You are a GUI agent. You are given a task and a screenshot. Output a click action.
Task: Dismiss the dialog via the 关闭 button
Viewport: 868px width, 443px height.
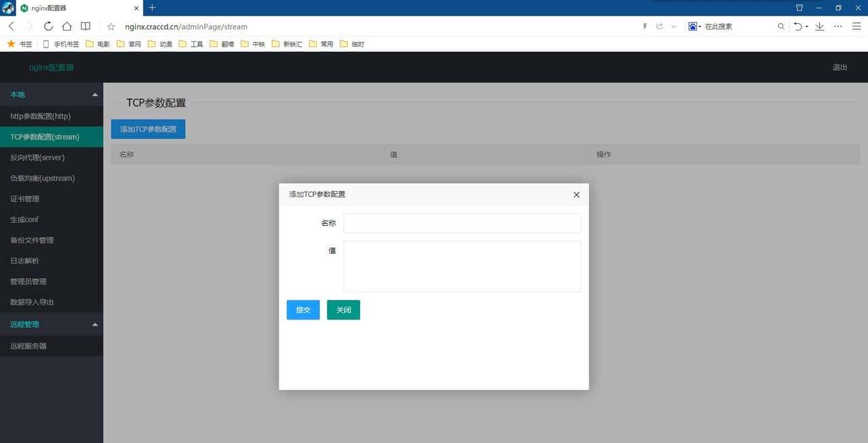(343, 310)
